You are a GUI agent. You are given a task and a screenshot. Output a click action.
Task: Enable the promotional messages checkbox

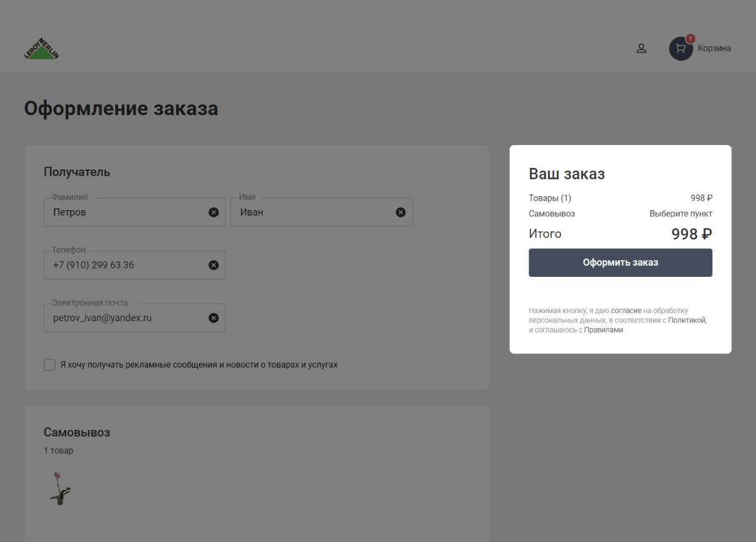(48, 365)
